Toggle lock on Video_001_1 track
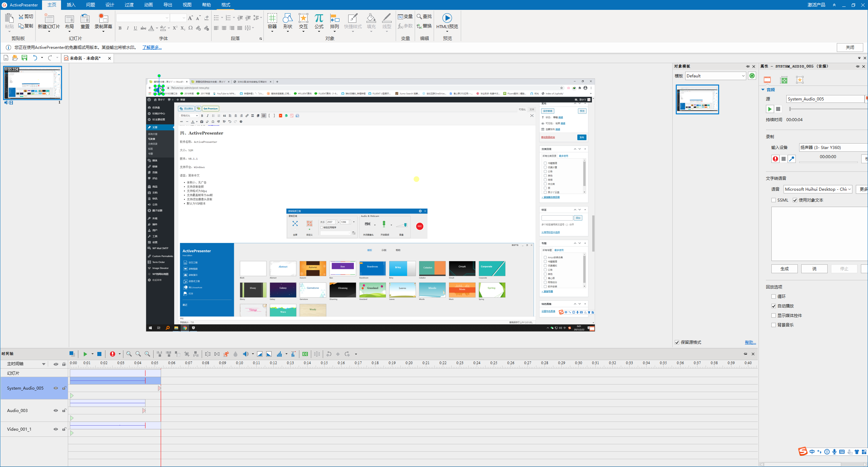The width and height of the screenshot is (868, 467). pos(64,429)
